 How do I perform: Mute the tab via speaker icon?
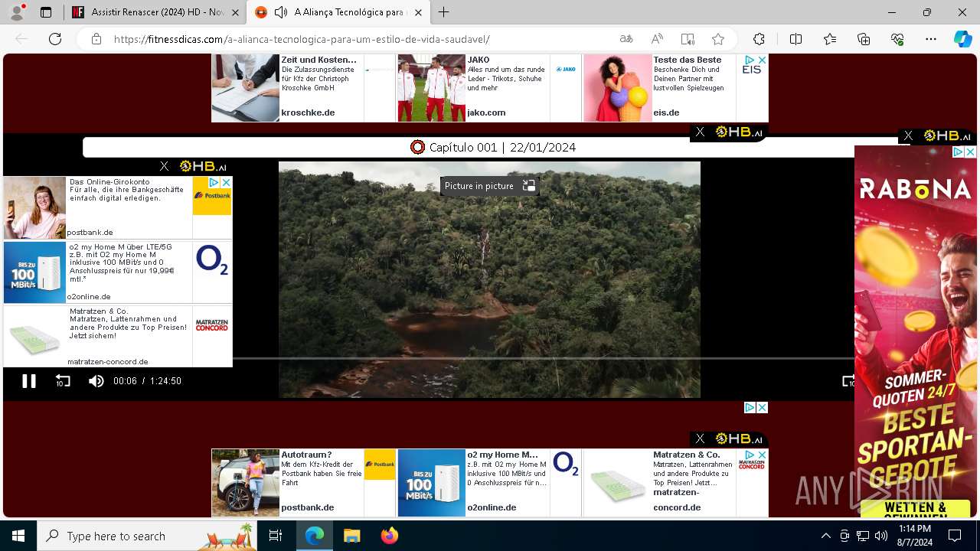click(281, 12)
